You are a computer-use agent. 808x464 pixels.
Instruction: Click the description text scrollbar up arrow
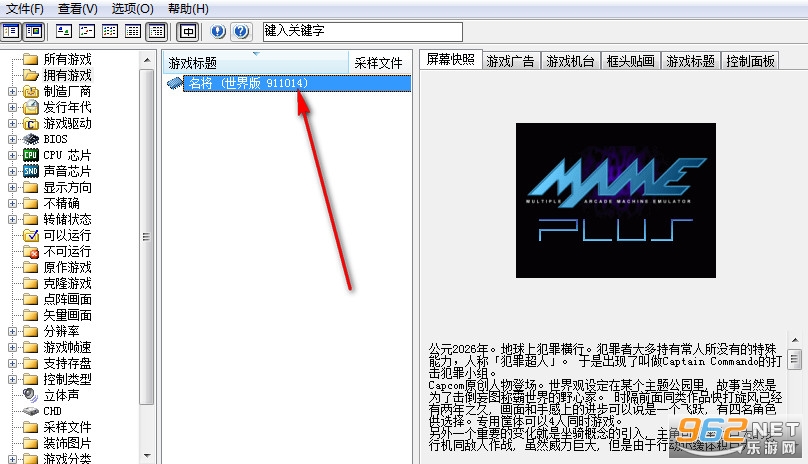coord(795,340)
